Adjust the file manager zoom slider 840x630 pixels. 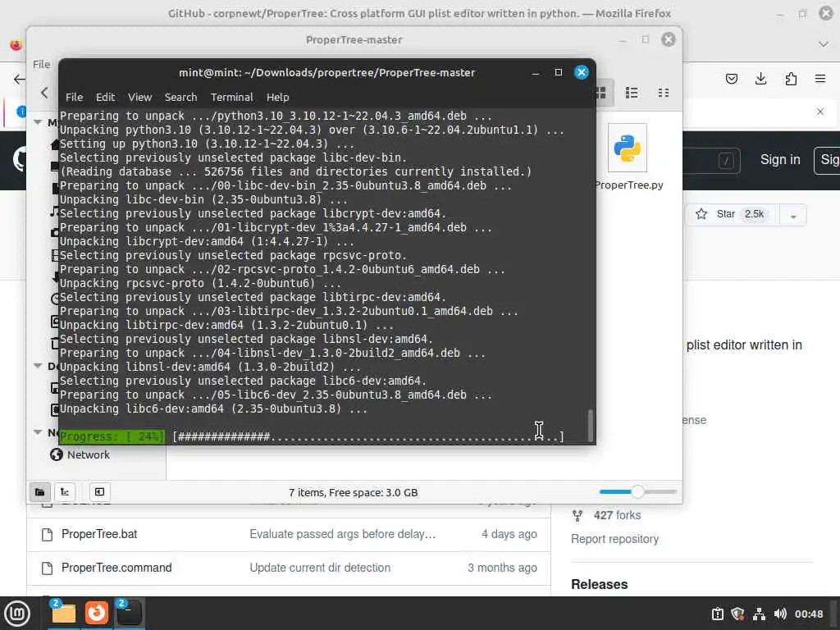(x=637, y=491)
